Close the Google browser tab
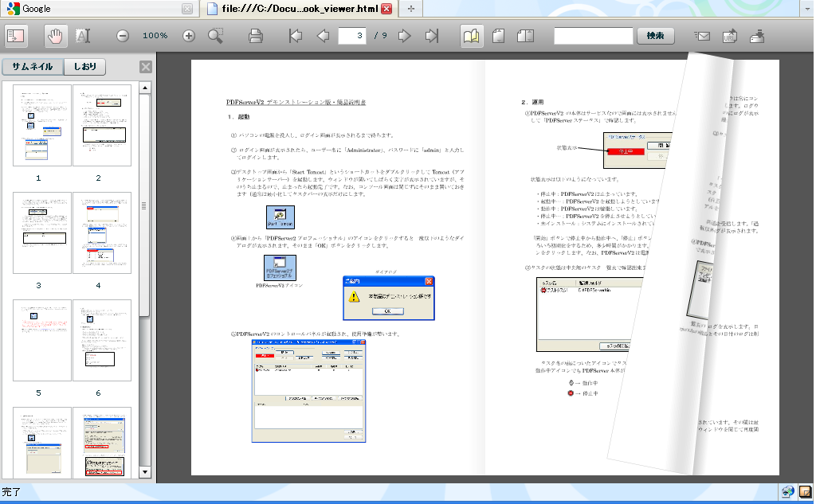The width and height of the screenshot is (816, 504). 187,9
